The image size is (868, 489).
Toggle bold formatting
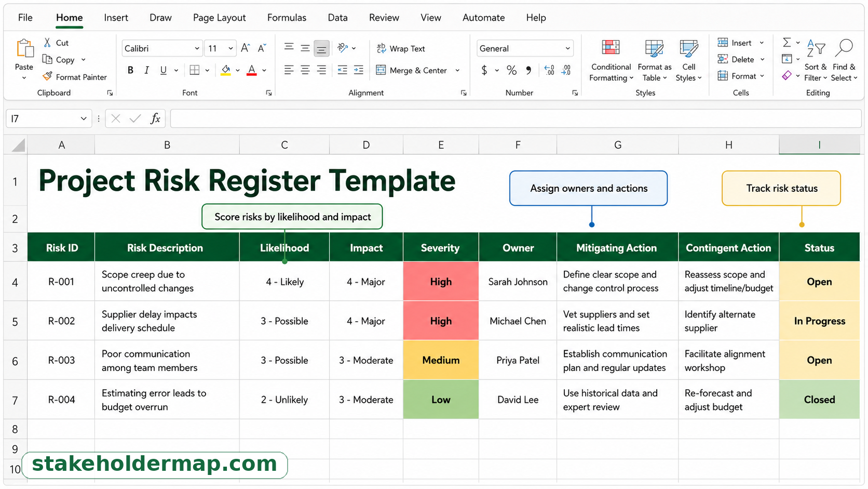tap(130, 70)
